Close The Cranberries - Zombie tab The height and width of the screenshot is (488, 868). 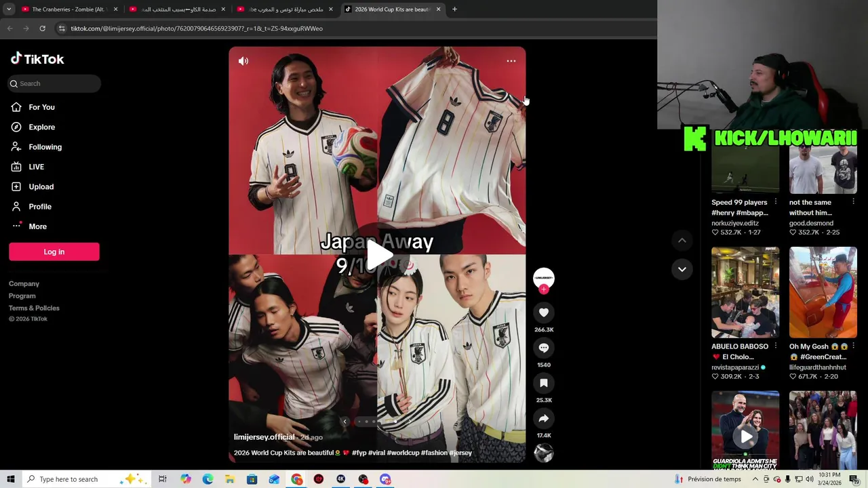coord(115,9)
